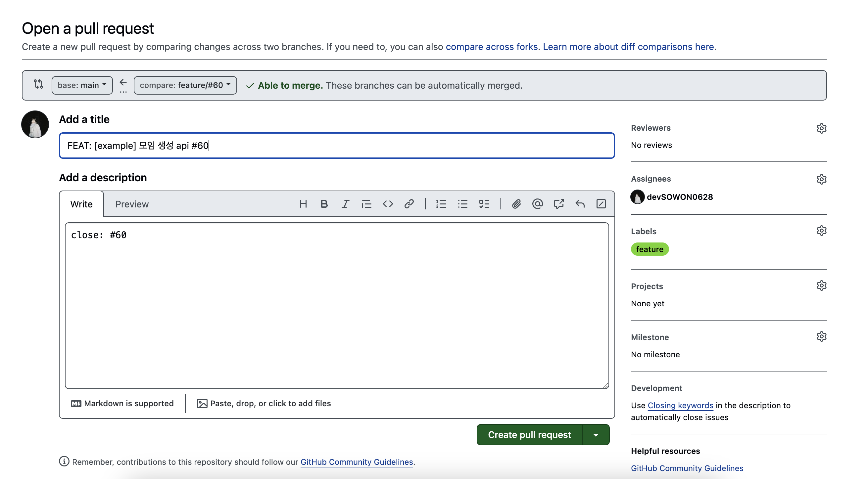Click the 'No reviews' text
The height and width of the screenshot is (479, 868).
point(651,145)
